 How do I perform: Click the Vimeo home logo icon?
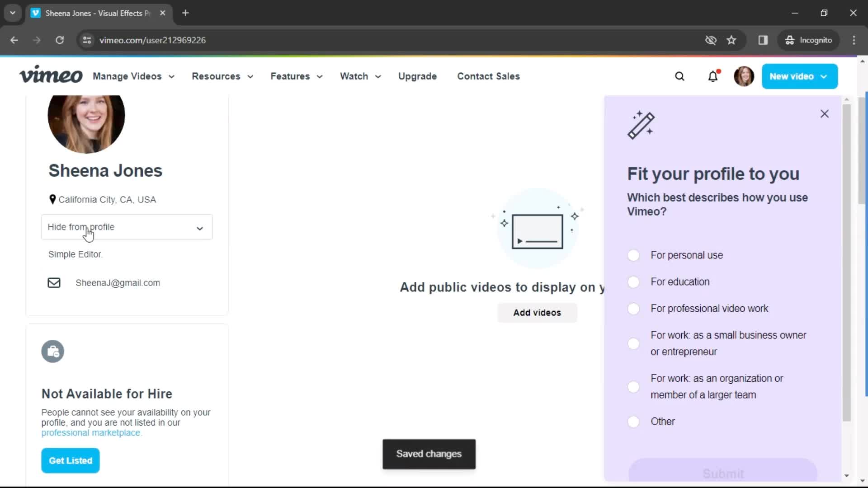[x=51, y=76]
